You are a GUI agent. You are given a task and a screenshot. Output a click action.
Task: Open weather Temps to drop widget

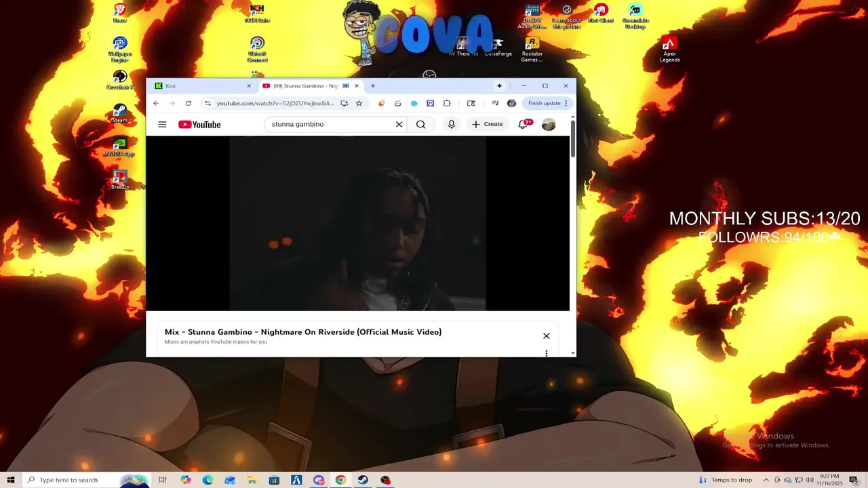[x=725, y=480]
